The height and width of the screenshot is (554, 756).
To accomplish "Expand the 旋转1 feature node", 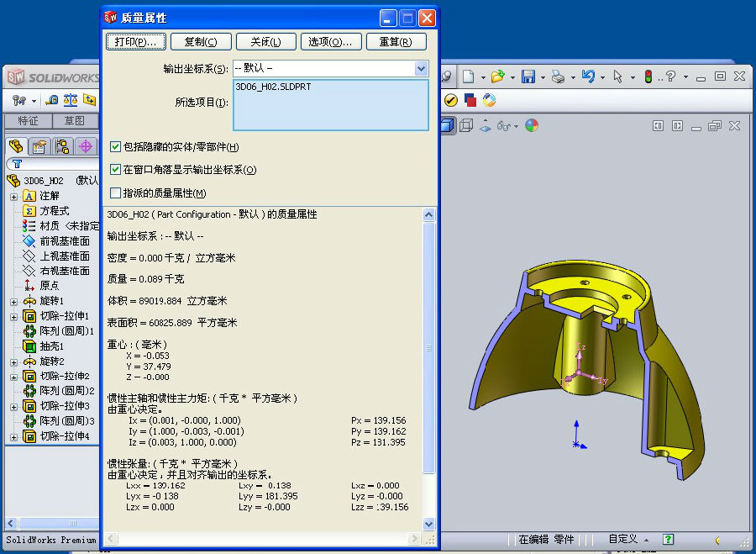I will point(13,301).
